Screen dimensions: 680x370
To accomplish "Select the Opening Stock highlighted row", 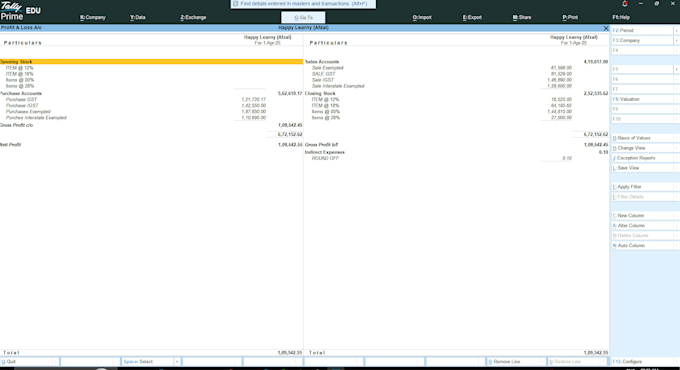I will click(151, 62).
